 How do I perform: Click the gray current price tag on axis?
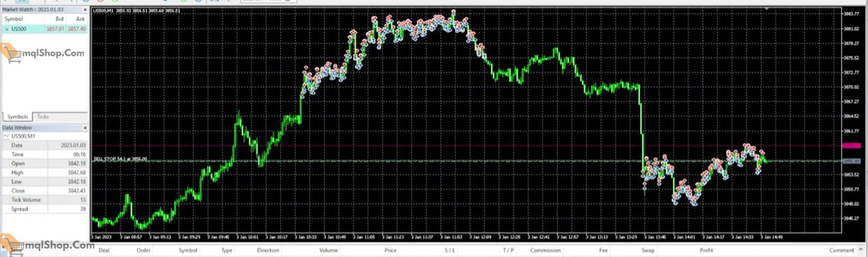click(851, 161)
